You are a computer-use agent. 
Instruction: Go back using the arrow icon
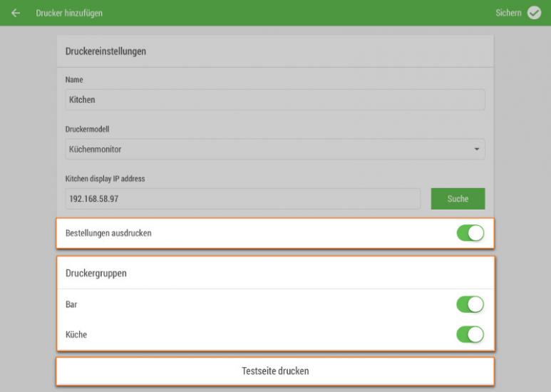[16, 13]
